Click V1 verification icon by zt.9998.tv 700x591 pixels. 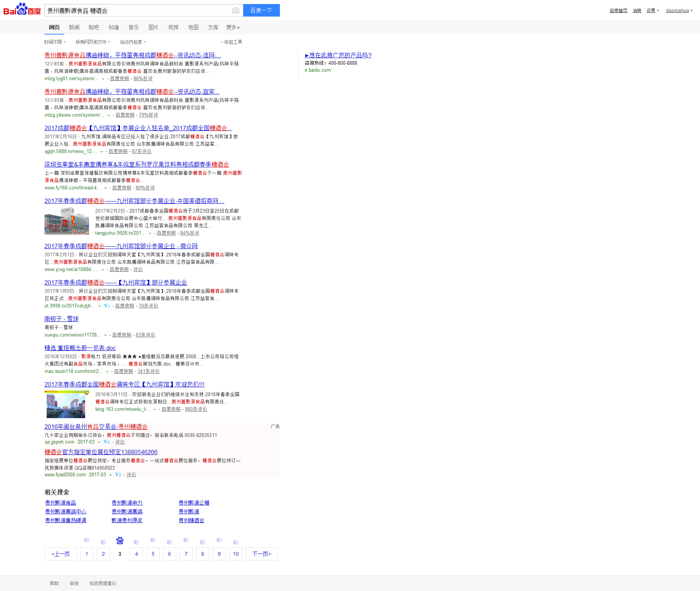click(x=107, y=306)
